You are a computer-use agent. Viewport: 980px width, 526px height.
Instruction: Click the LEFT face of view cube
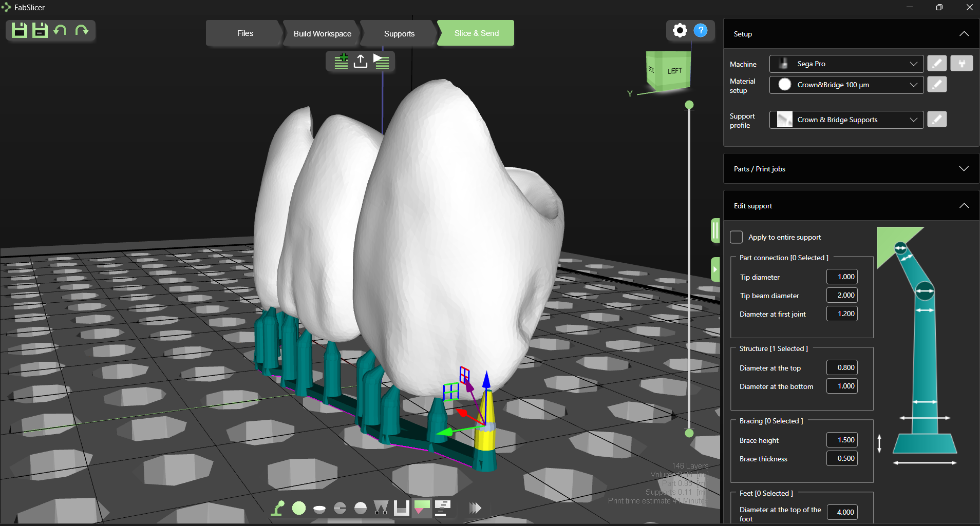(x=674, y=71)
